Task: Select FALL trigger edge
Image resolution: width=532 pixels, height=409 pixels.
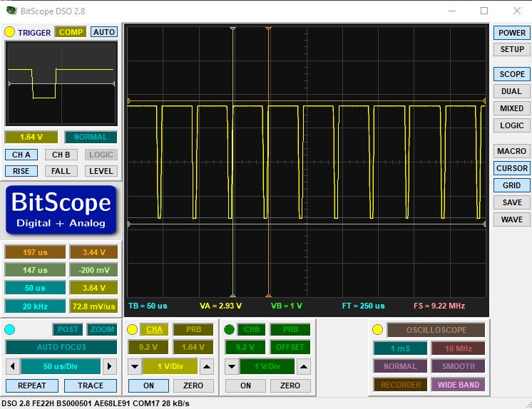Action: coord(61,171)
